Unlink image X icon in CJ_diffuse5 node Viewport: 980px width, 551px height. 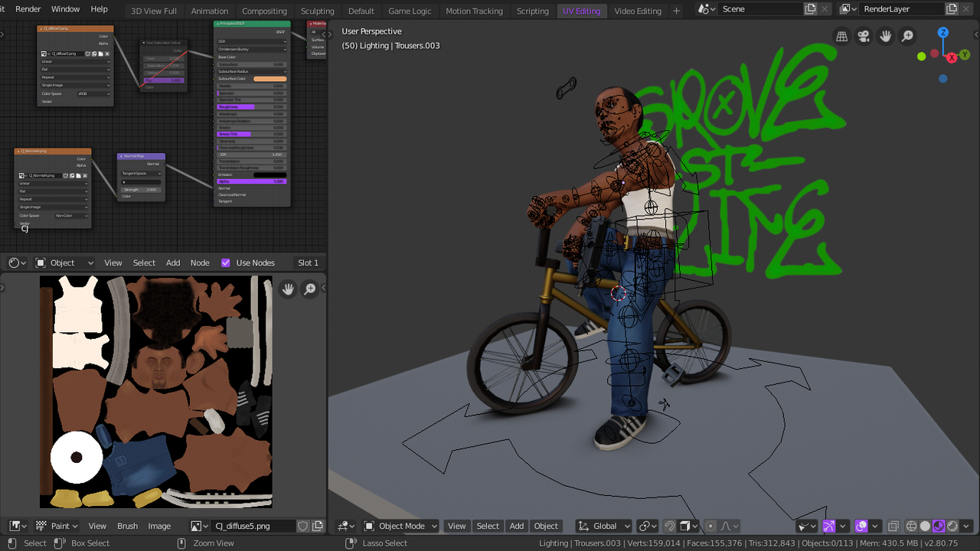107,54
